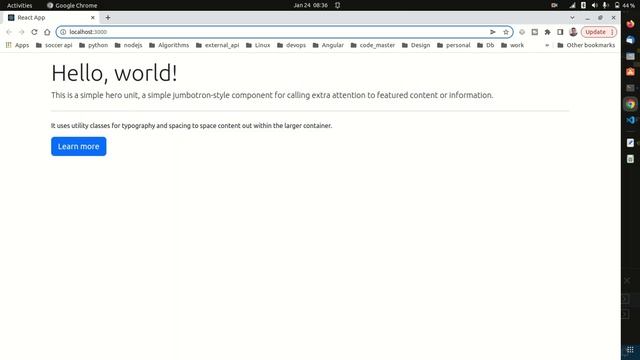Share this page via address bar icon
640x360 pixels.
pos(493,32)
